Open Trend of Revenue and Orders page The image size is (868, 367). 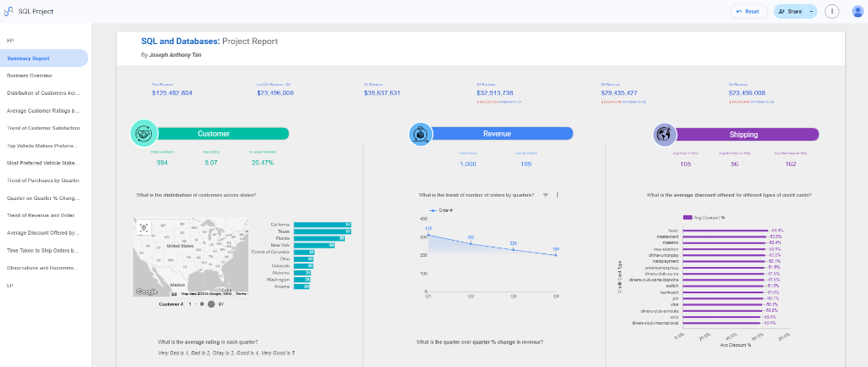pyautogui.click(x=44, y=215)
